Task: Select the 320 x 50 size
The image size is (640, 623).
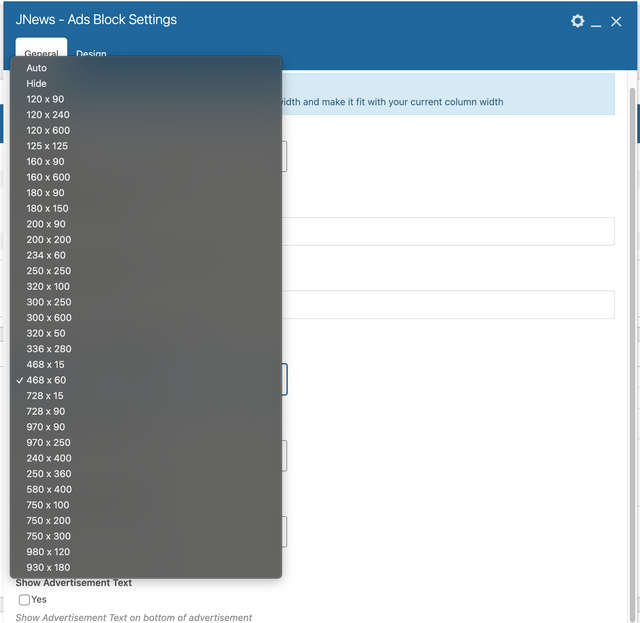Action: [146, 333]
